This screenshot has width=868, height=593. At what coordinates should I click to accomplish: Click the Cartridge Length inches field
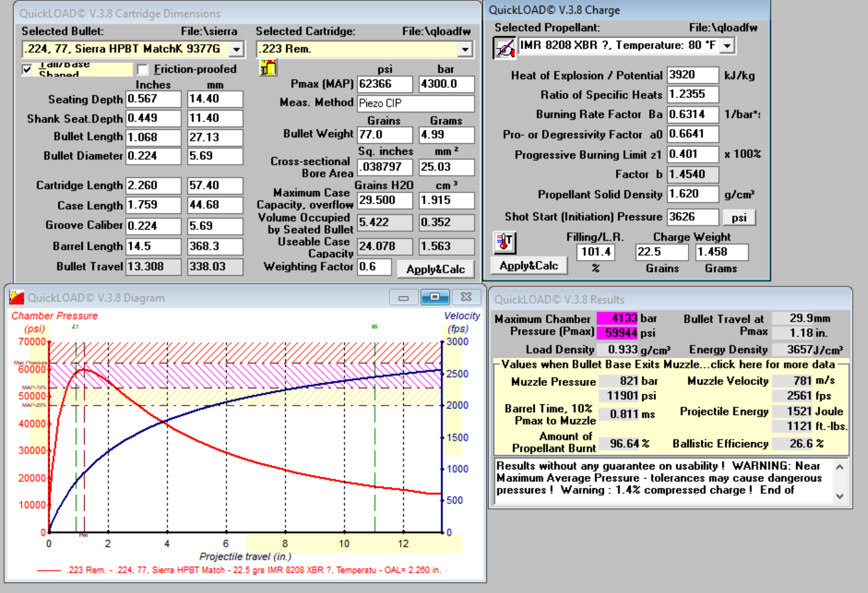(x=154, y=186)
